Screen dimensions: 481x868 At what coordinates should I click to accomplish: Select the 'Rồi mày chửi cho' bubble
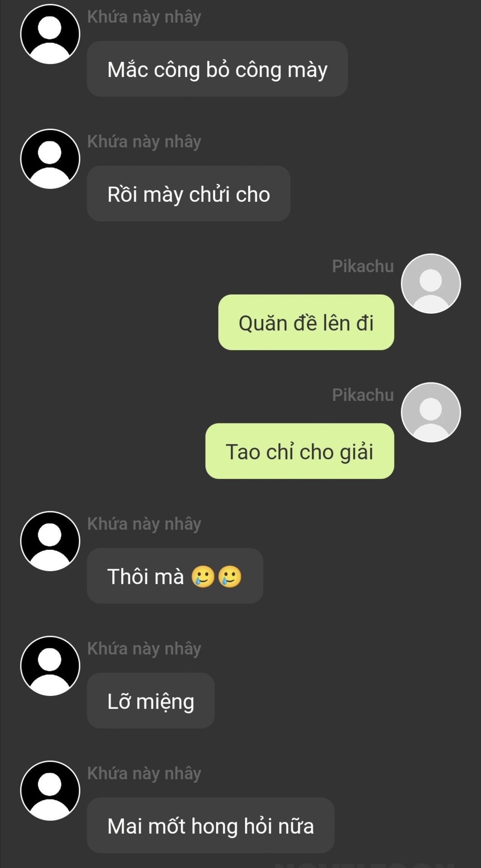[189, 193]
